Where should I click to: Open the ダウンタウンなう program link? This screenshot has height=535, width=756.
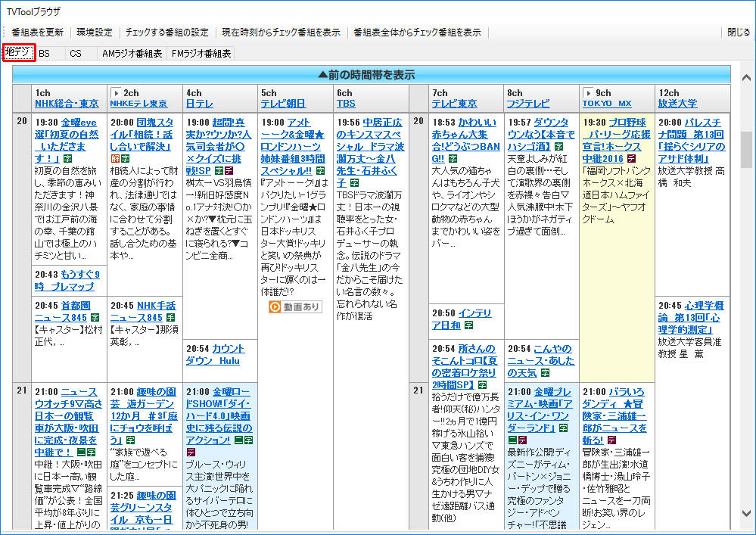click(x=541, y=135)
